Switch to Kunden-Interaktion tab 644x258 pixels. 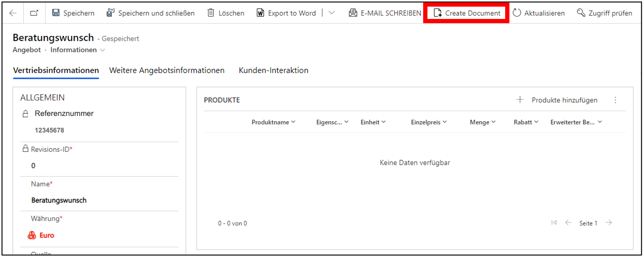(x=273, y=71)
